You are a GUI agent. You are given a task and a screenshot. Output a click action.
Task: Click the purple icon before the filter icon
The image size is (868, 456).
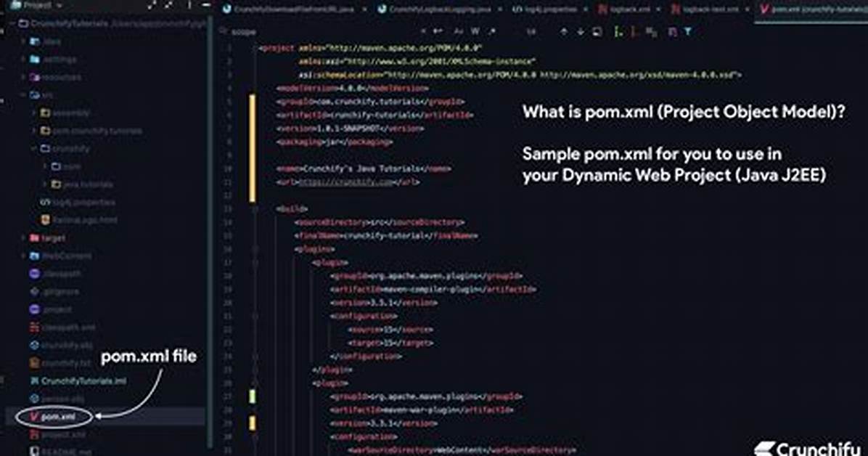[x=672, y=32]
